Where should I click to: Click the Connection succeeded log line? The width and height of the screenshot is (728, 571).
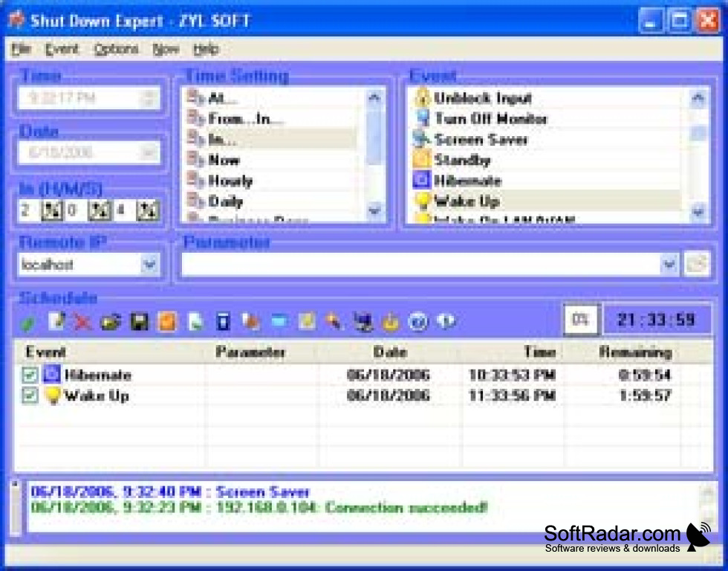(x=259, y=507)
